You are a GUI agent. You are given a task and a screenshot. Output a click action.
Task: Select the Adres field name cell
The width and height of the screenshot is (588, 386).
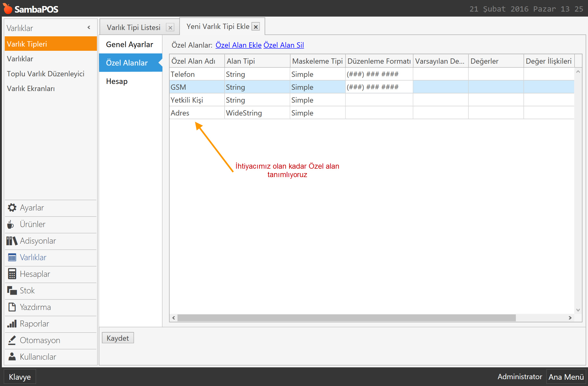pyautogui.click(x=197, y=113)
